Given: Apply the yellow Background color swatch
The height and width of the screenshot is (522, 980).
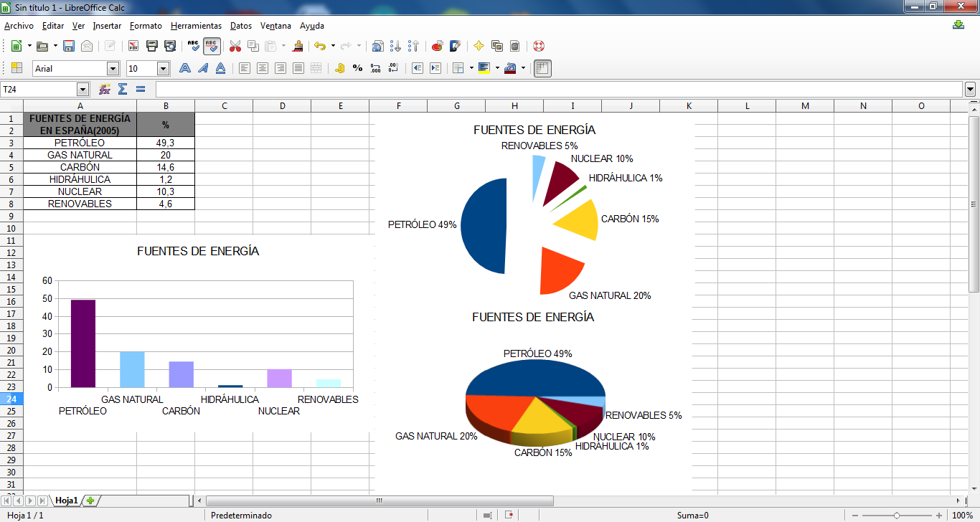Looking at the screenshot, I should click(484, 68).
